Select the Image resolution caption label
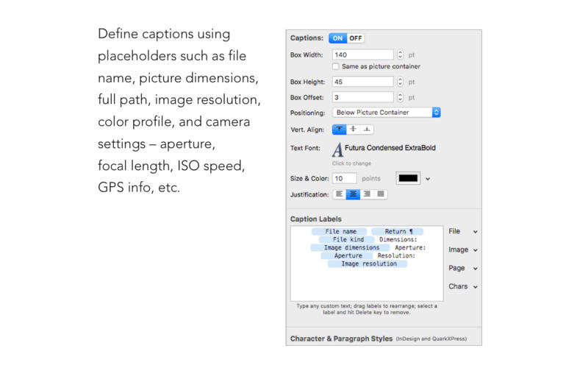 [367, 264]
